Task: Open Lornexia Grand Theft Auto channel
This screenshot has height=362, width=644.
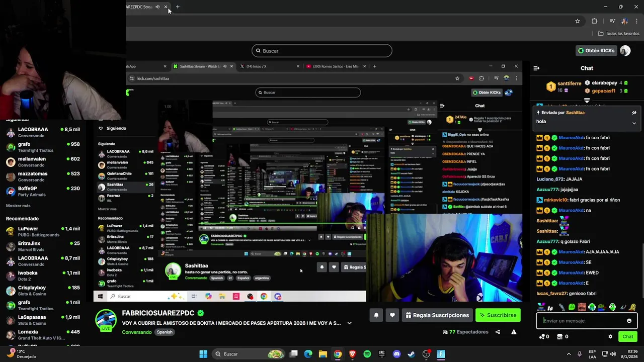Action: (x=43, y=335)
